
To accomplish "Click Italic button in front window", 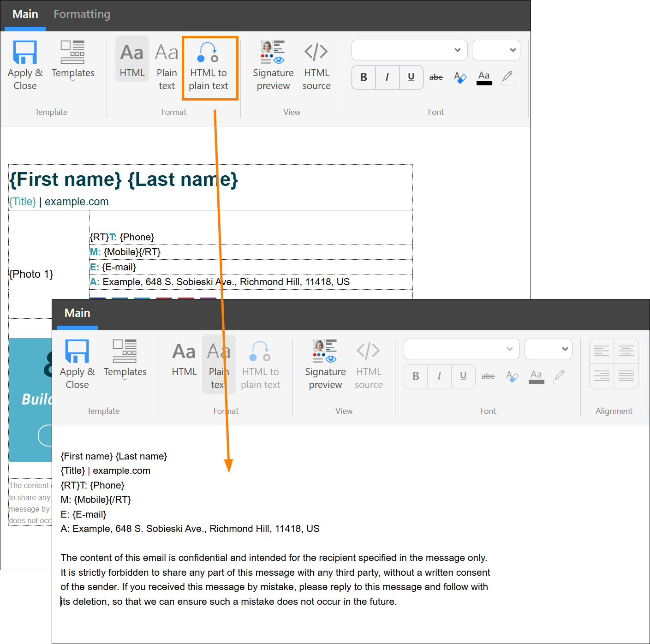I will [x=439, y=376].
